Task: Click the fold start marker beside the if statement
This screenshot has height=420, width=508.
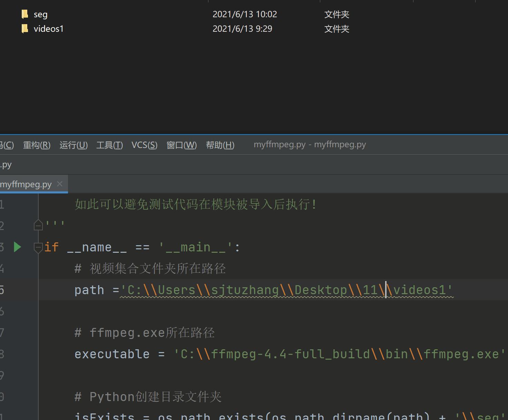Action: tap(38, 247)
